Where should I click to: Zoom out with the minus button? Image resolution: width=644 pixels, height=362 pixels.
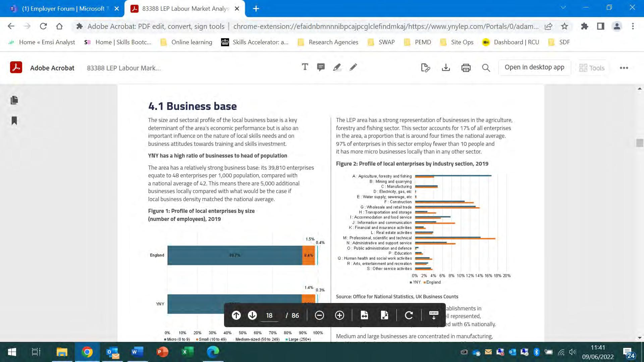(x=319, y=315)
